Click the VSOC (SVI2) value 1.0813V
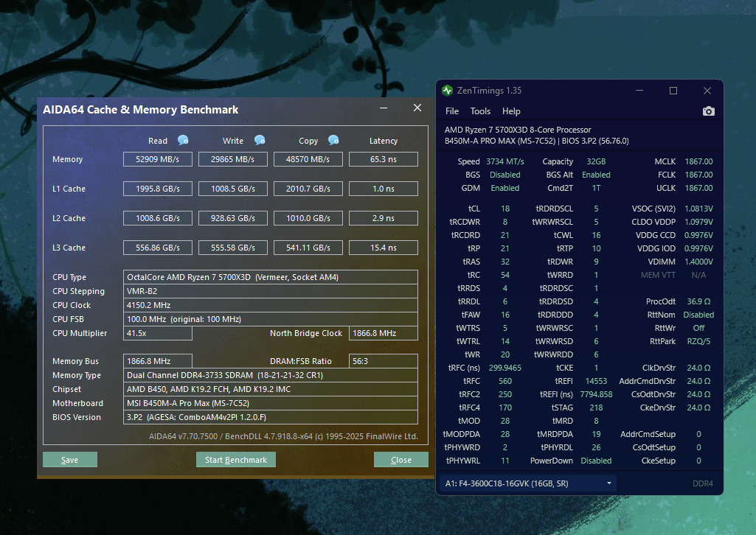Image resolution: width=756 pixels, height=535 pixels. click(698, 209)
